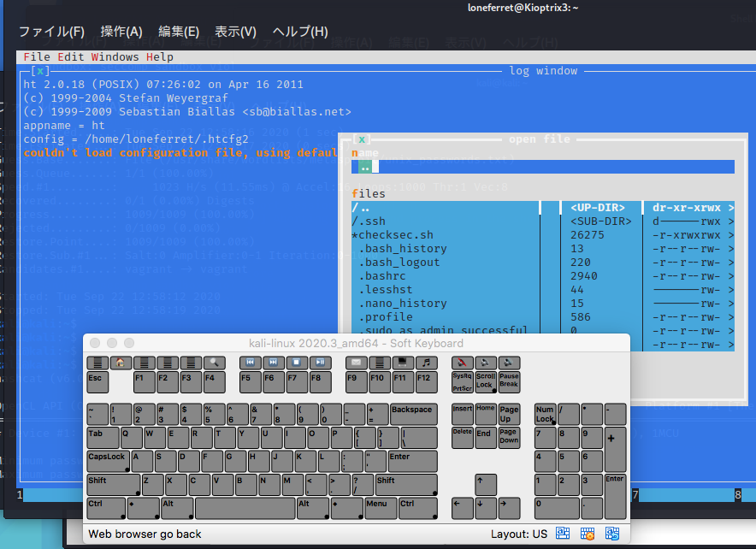Select the .bash_history file row
The width and height of the screenshot is (756, 549).
pos(543,249)
